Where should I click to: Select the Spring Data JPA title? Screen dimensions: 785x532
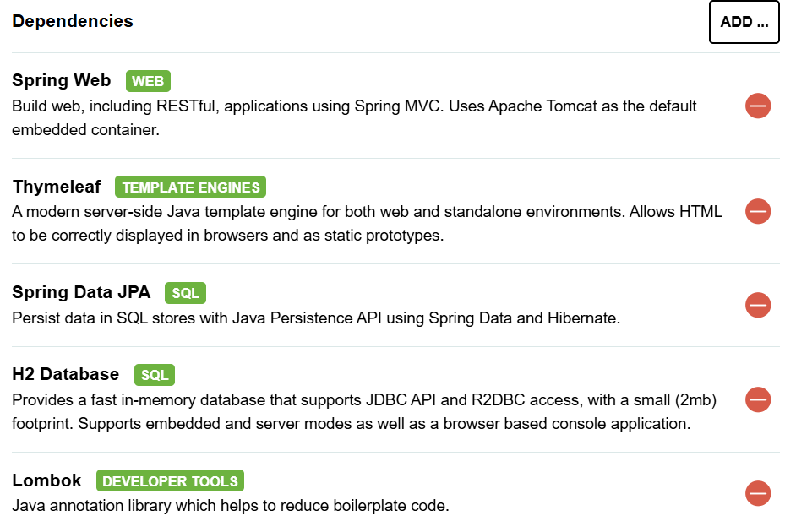pos(81,293)
